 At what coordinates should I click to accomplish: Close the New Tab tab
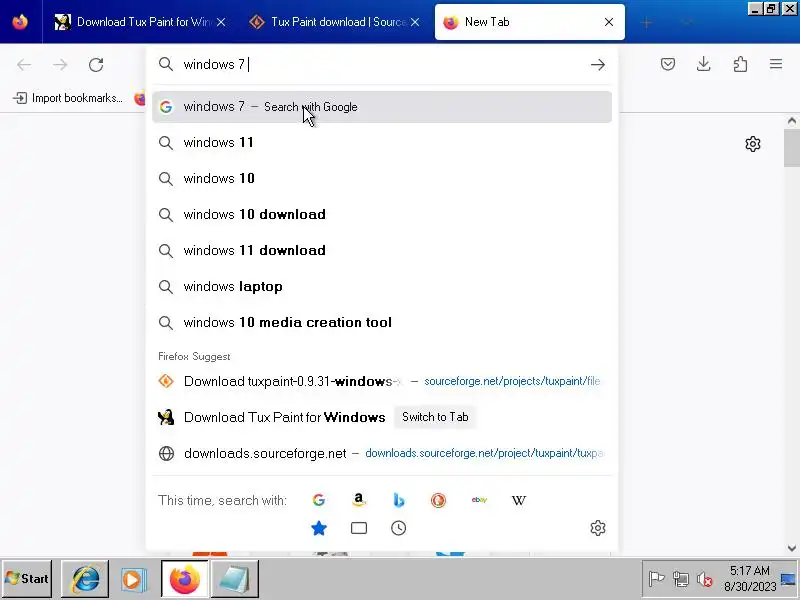click(x=609, y=22)
